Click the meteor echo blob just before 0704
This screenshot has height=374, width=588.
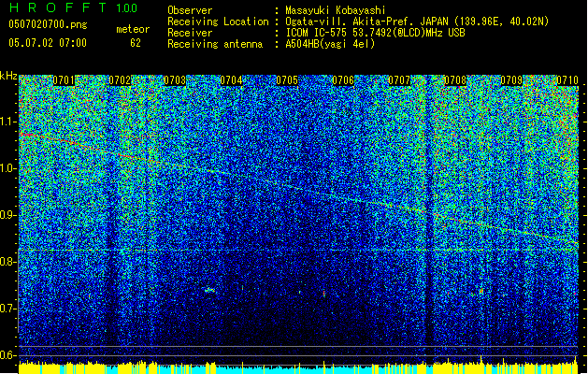209,290
